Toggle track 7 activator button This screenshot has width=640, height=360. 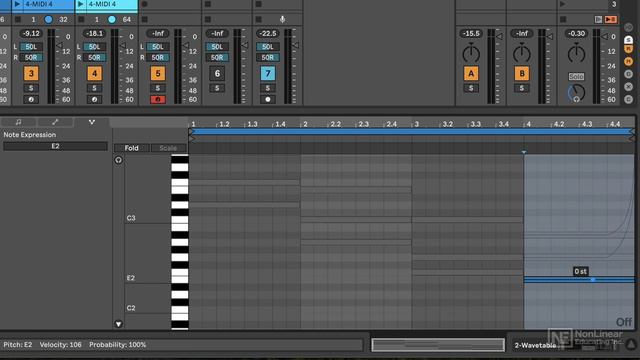(268, 73)
